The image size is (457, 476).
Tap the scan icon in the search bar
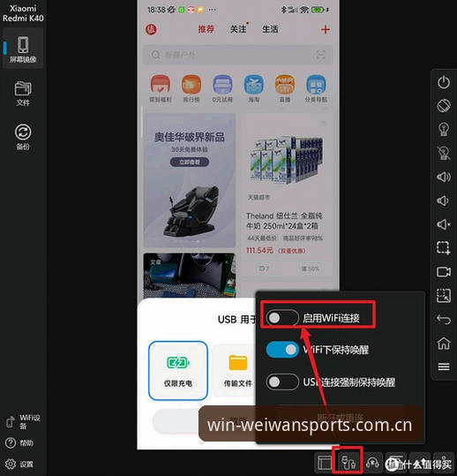tap(320, 55)
